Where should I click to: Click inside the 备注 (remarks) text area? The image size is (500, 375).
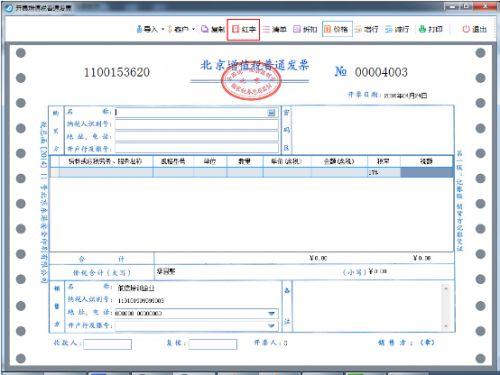click(x=367, y=307)
